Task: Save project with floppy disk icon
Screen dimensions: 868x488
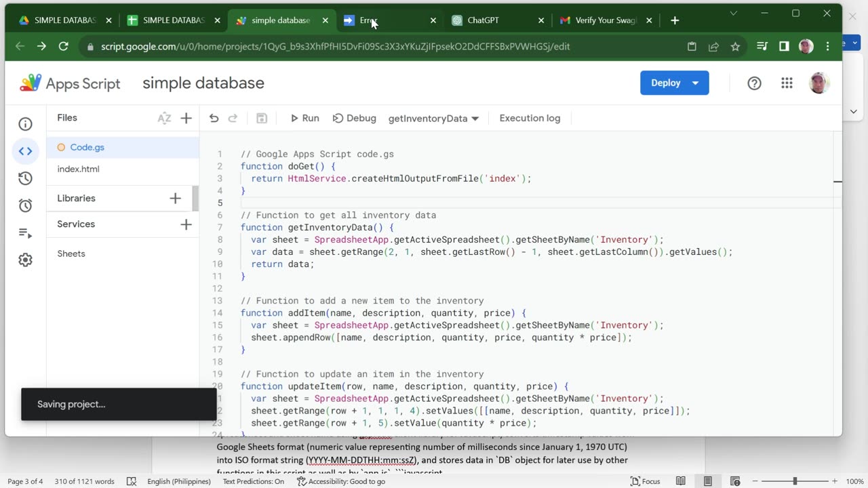Action: click(262, 118)
